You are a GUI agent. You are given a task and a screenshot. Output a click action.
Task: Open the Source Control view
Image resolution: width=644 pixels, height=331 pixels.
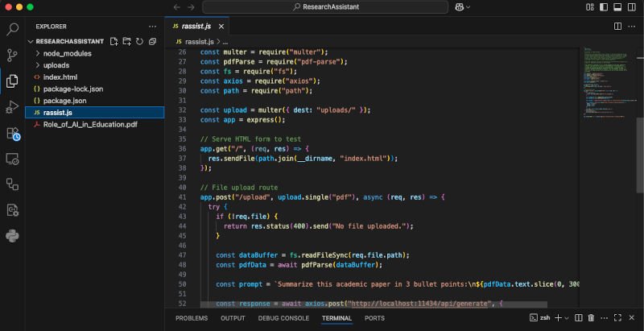tap(12, 56)
